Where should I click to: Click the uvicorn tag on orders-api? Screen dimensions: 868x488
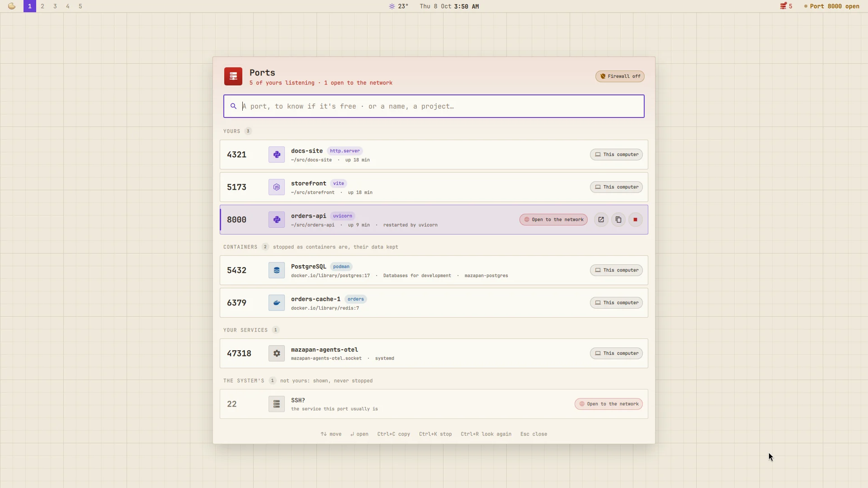[343, 216]
